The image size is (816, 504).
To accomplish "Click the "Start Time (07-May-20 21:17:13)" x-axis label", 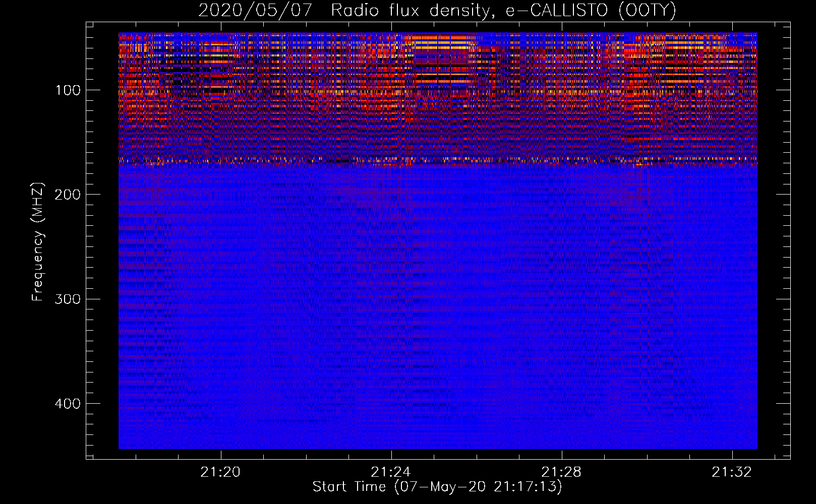I will pyautogui.click(x=437, y=487).
